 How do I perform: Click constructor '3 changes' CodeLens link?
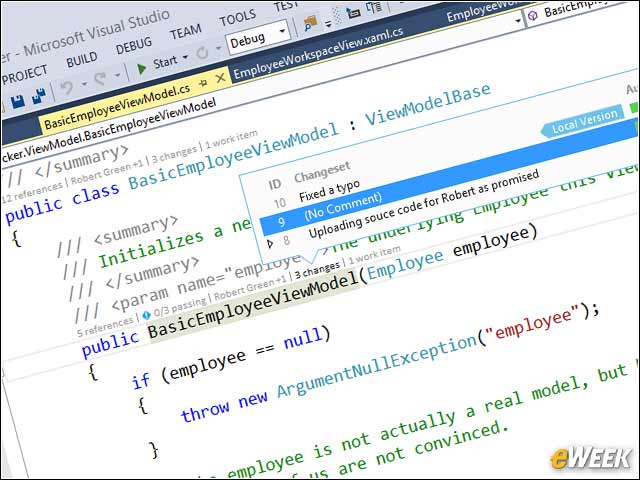pos(317,270)
